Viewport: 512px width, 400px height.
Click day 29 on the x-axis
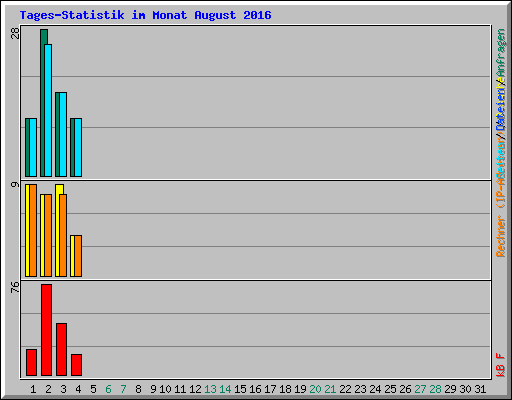[450, 389]
